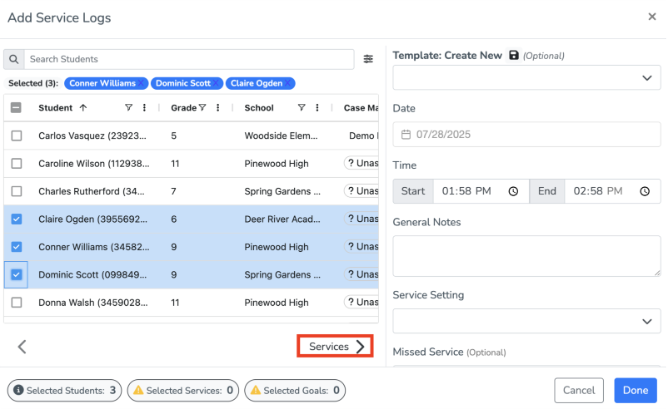
Task: Toggle the select-all students checkbox
Action: (x=16, y=108)
